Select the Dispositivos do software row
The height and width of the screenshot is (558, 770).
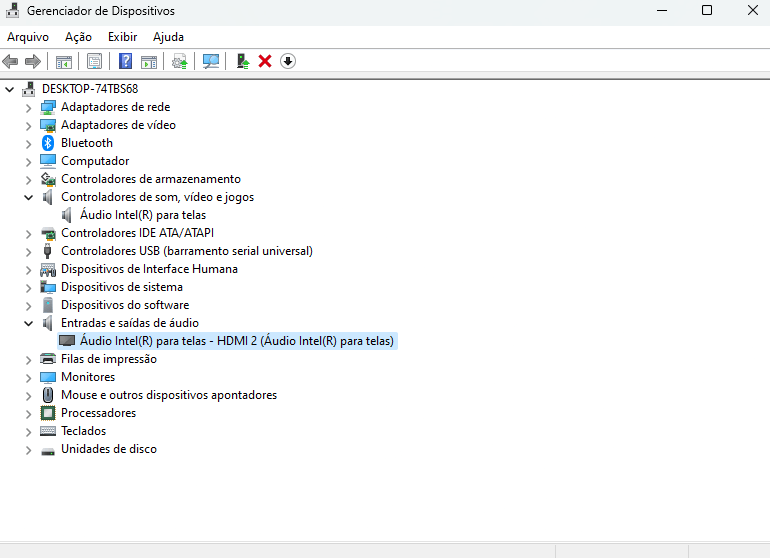(125, 305)
